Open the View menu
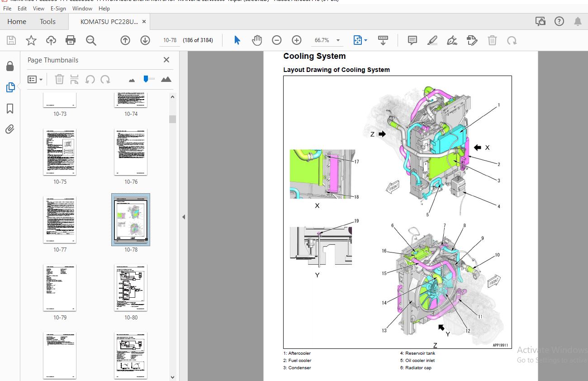588x381 pixels. (x=39, y=8)
